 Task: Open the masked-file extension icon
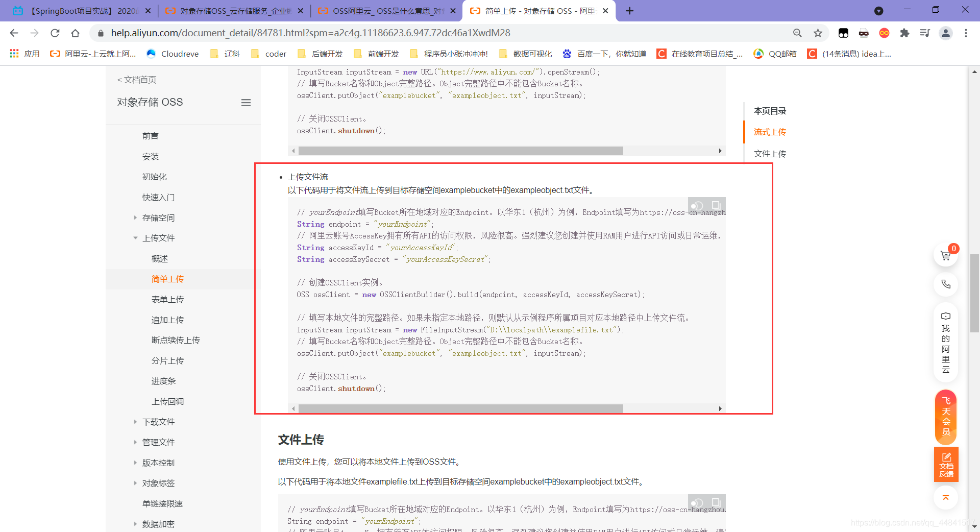tap(864, 33)
